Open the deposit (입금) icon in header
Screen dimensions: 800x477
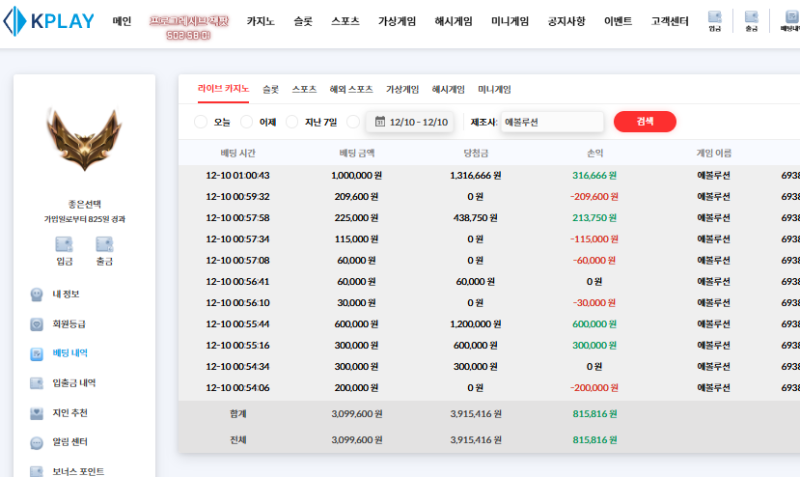715,21
